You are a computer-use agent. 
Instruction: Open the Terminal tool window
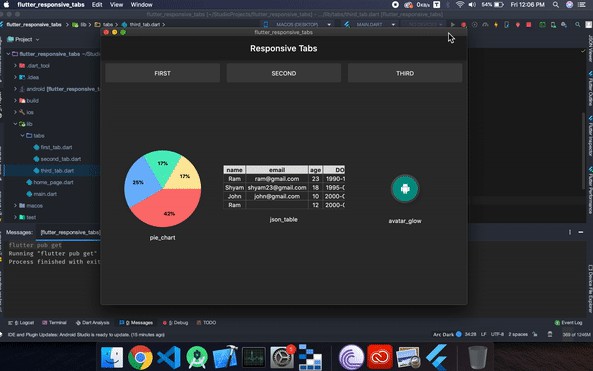coord(54,323)
